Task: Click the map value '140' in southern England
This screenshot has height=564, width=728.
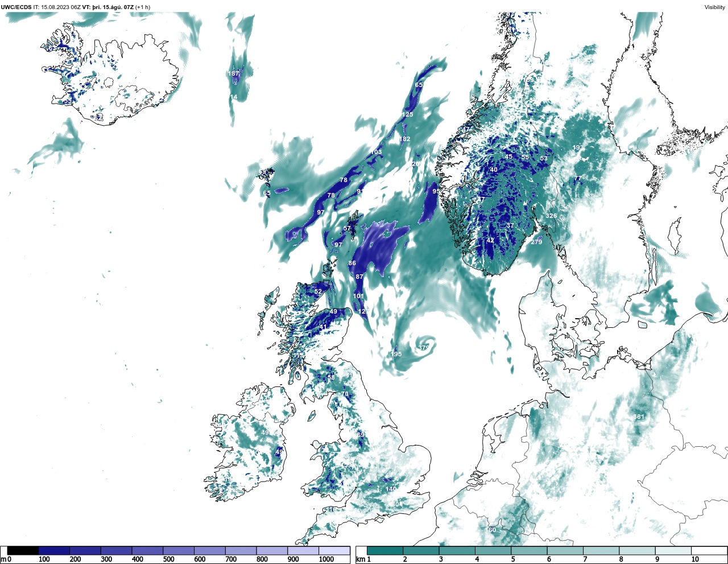Action: tap(391, 489)
